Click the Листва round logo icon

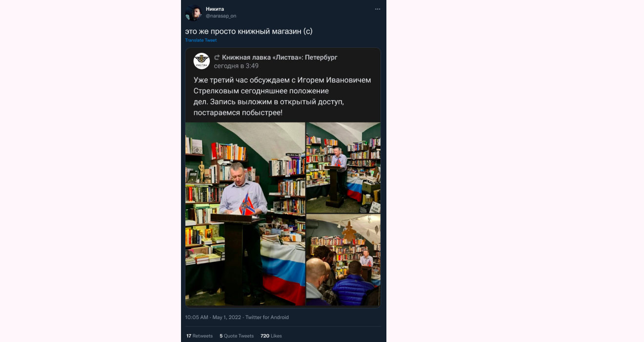click(201, 61)
